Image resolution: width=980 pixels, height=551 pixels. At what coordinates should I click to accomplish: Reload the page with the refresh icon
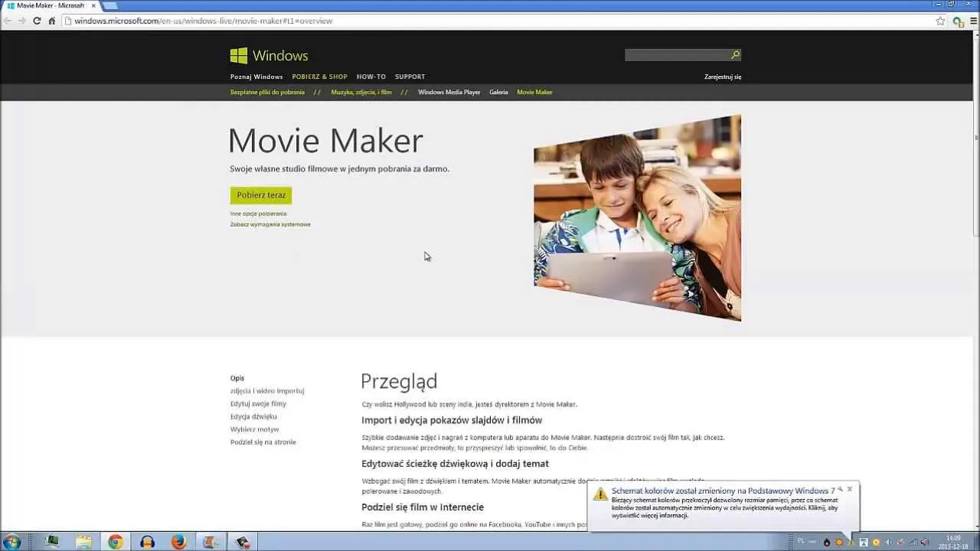coord(37,21)
